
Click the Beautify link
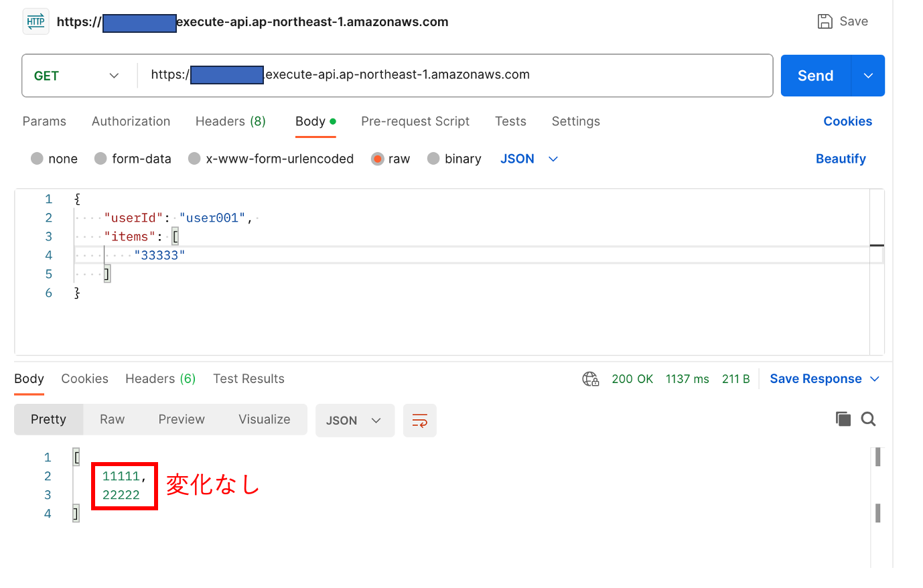point(840,159)
